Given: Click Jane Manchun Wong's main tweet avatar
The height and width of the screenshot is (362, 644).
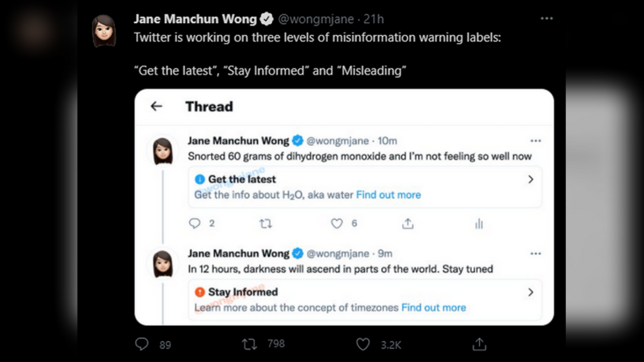Looking at the screenshot, I should click(104, 31).
